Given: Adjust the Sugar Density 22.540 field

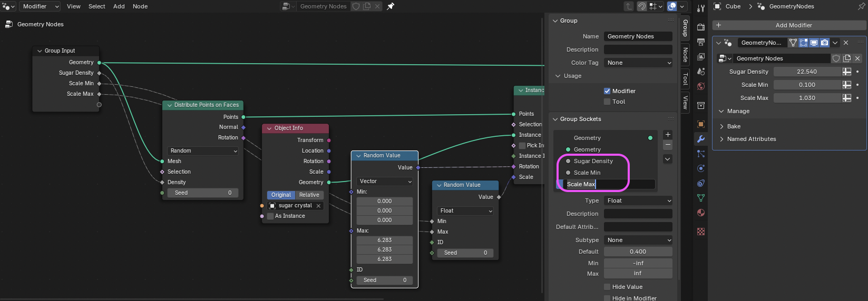Looking at the screenshot, I should point(807,72).
